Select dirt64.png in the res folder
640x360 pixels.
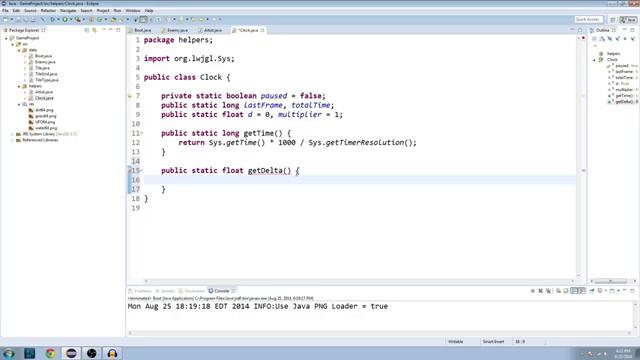(44, 110)
